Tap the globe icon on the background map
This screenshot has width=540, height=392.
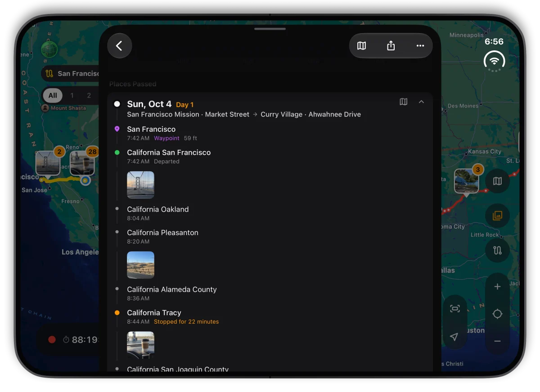(x=49, y=49)
